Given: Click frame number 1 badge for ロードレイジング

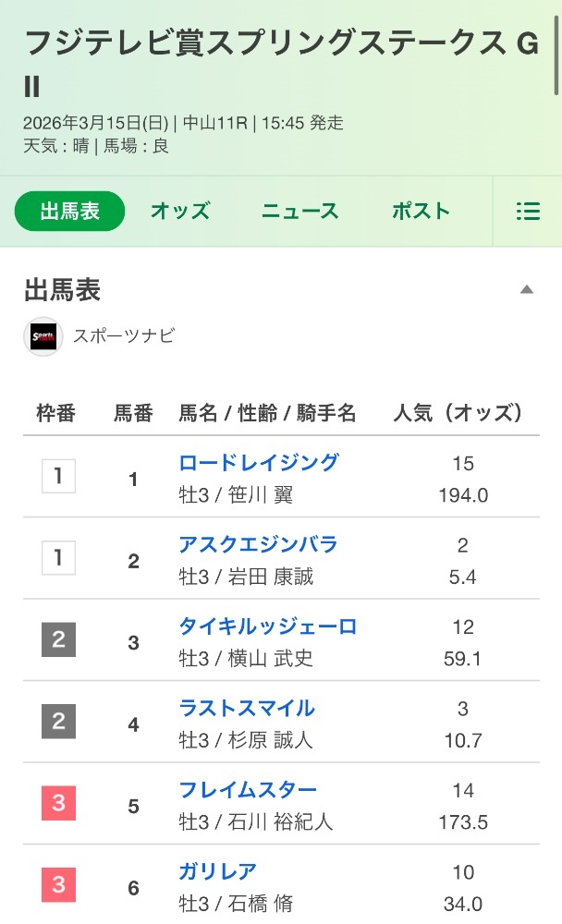Looking at the screenshot, I should point(59,477).
